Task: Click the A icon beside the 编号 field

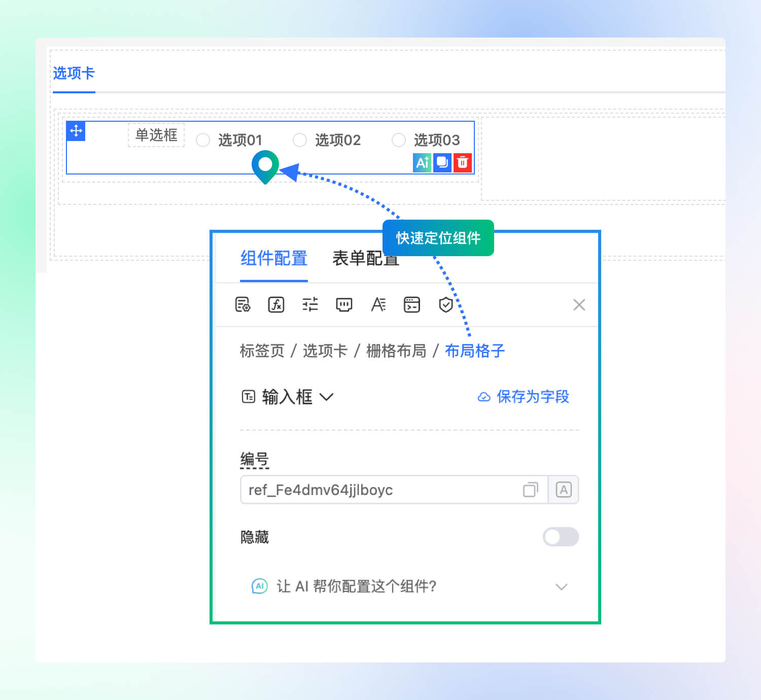Action: 564,490
